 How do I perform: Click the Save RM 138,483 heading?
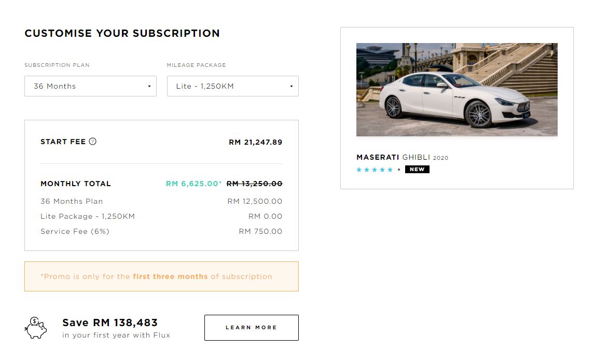[110, 323]
